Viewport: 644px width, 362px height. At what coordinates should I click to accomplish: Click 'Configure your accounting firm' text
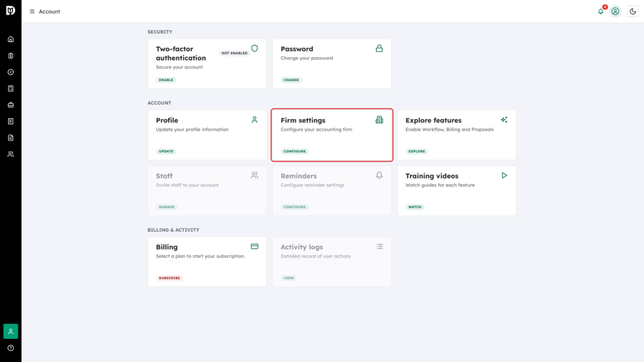(316, 129)
